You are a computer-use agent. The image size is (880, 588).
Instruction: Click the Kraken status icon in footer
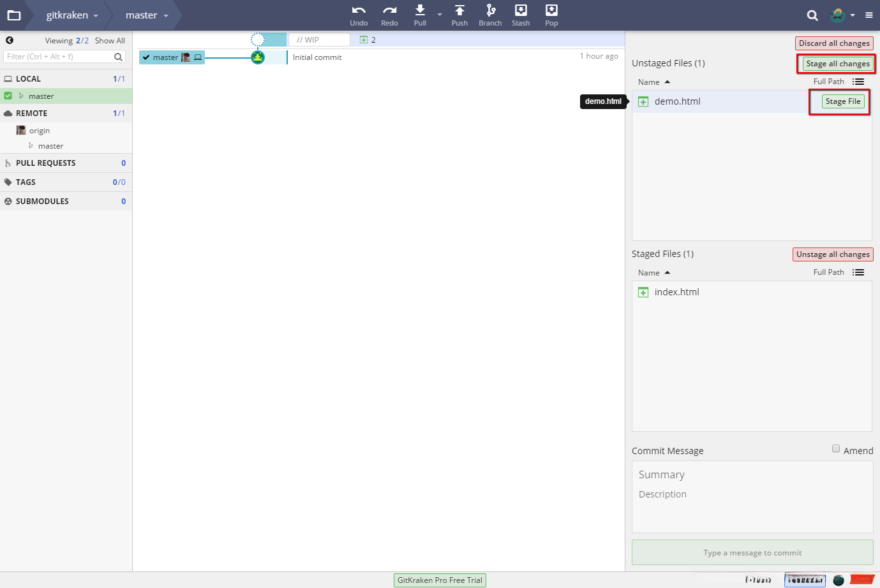[x=839, y=580]
